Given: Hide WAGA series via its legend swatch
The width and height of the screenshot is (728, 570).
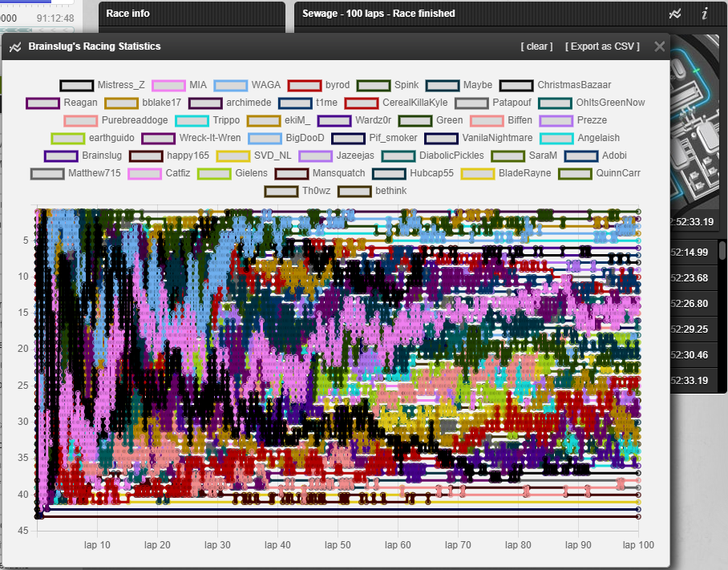Looking at the screenshot, I should 231,86.
